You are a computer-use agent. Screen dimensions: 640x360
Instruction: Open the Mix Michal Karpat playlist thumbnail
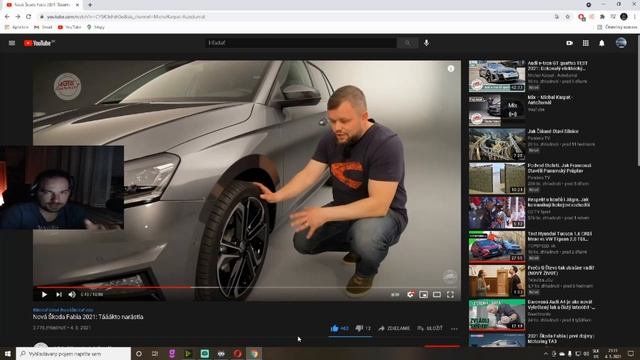pos(497,110)
